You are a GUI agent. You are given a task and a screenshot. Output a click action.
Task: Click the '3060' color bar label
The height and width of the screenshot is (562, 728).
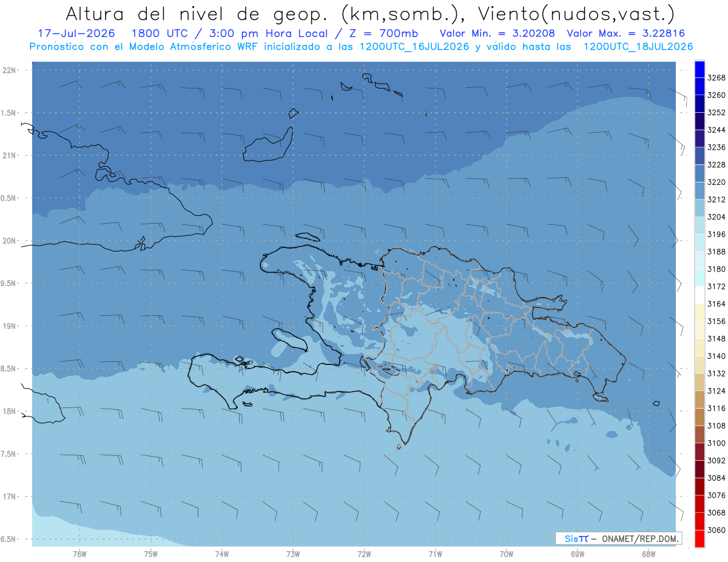[716, 530]
